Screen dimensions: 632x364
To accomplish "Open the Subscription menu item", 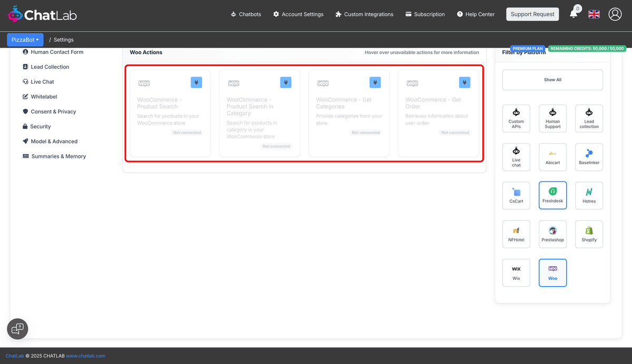I will tap(425, 14).
